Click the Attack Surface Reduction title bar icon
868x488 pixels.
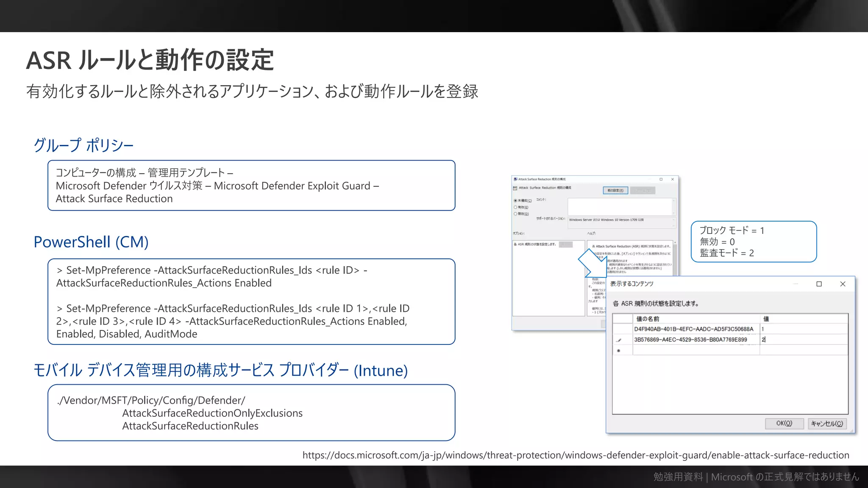515,179
